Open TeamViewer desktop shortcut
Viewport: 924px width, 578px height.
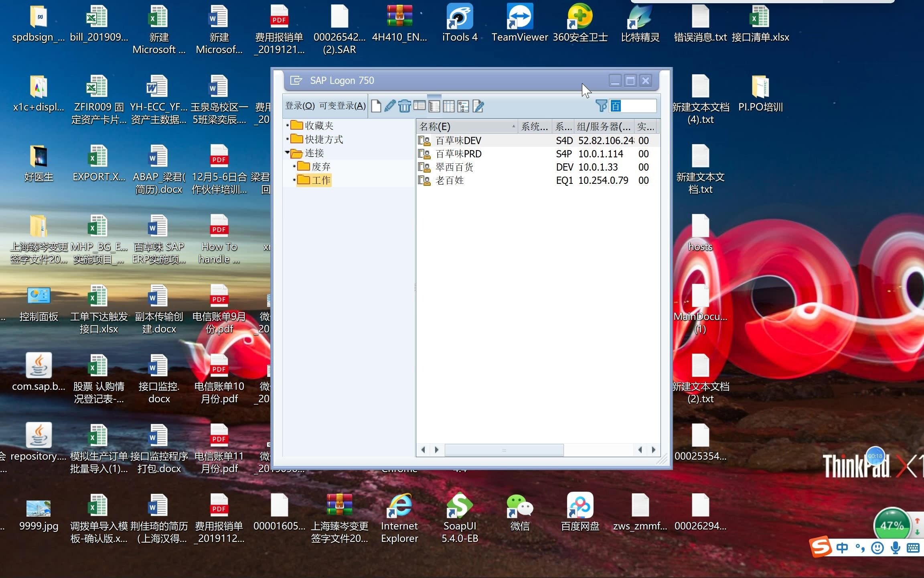coord(520,23)
